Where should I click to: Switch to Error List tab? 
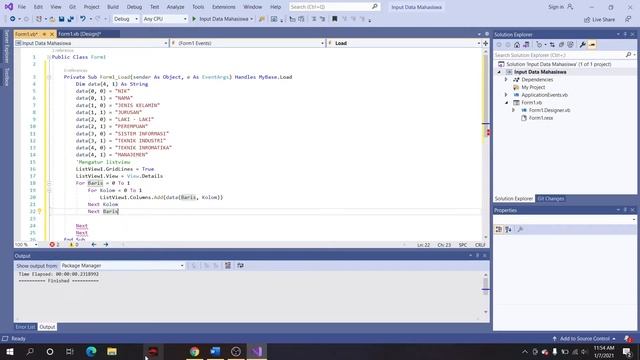click(x=25, y=327)
